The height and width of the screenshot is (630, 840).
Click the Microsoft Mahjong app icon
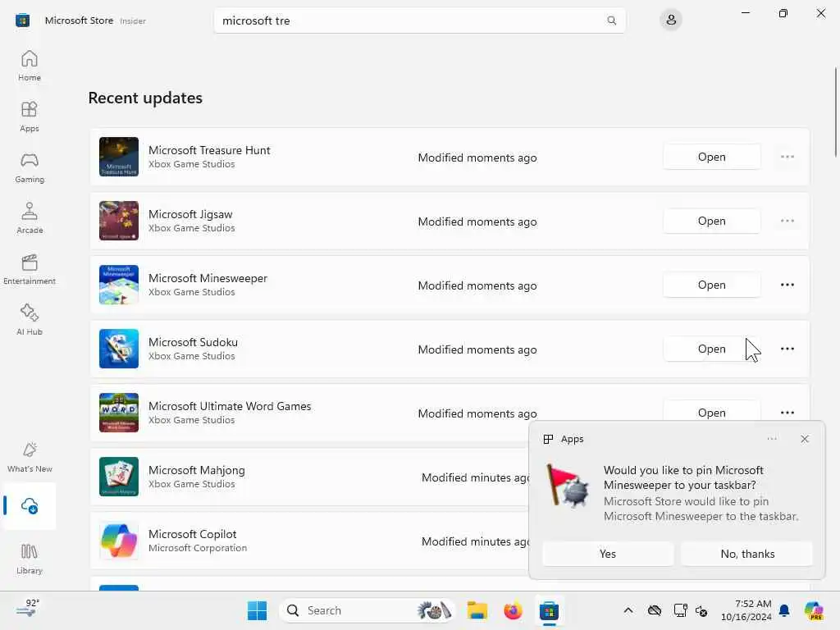119,477
